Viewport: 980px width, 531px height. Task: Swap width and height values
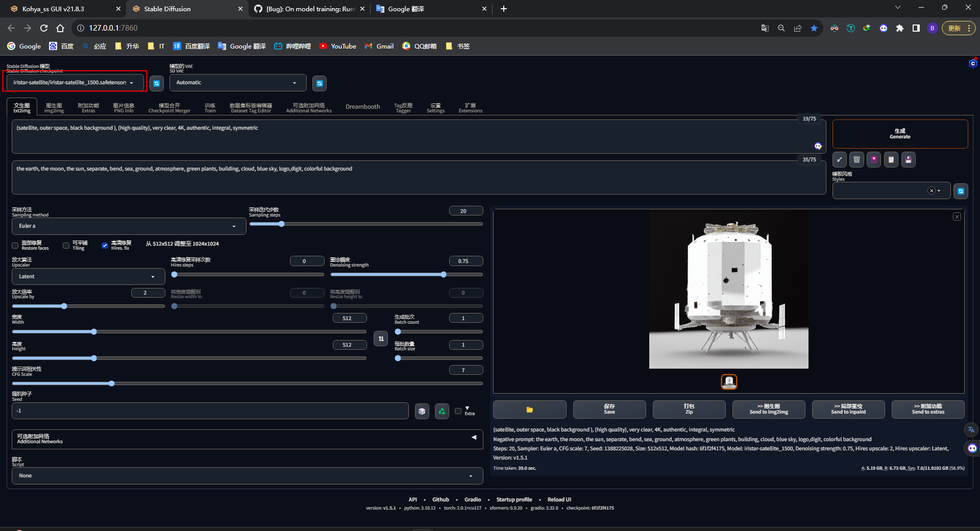click(x=380, y=339)
